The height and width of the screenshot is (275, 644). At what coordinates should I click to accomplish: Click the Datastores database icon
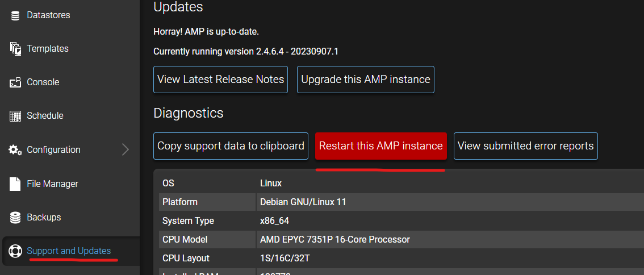(15, 15)
